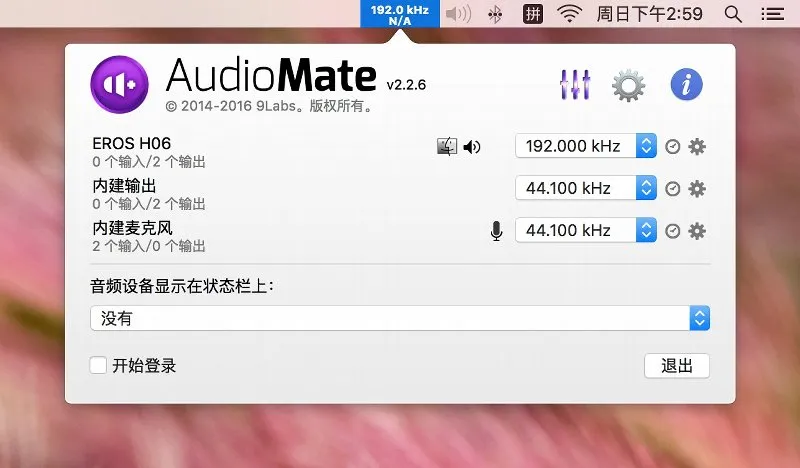Click the 拼 input method icon

(532, 14)
